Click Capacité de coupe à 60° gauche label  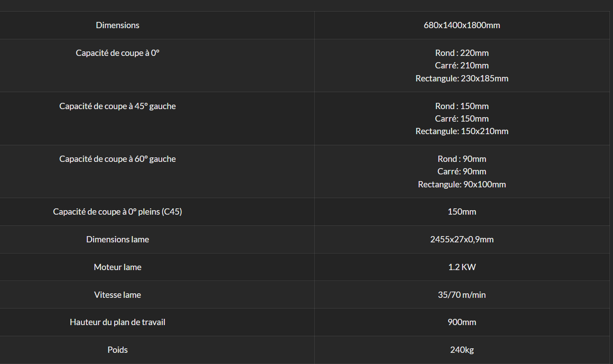[x=117, y=159]
